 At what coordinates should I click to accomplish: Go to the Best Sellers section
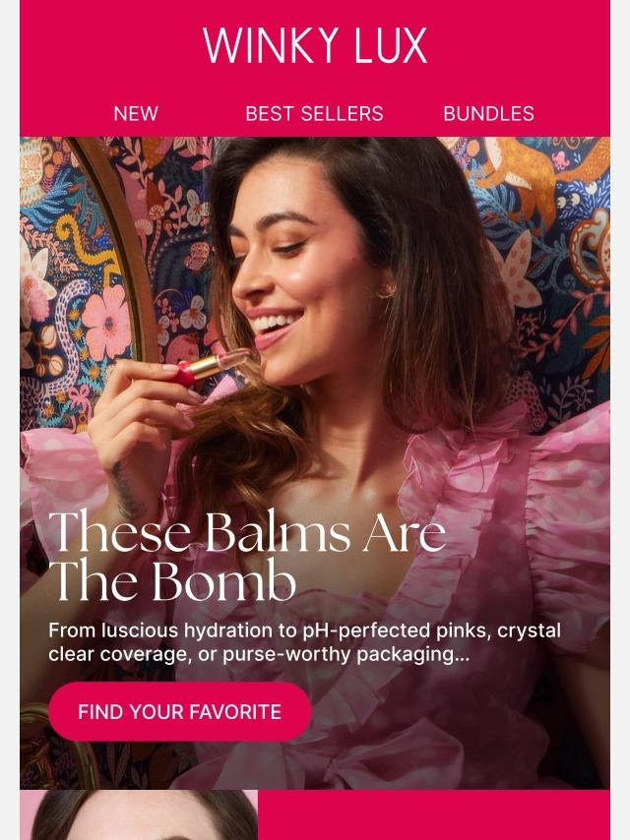314,113
